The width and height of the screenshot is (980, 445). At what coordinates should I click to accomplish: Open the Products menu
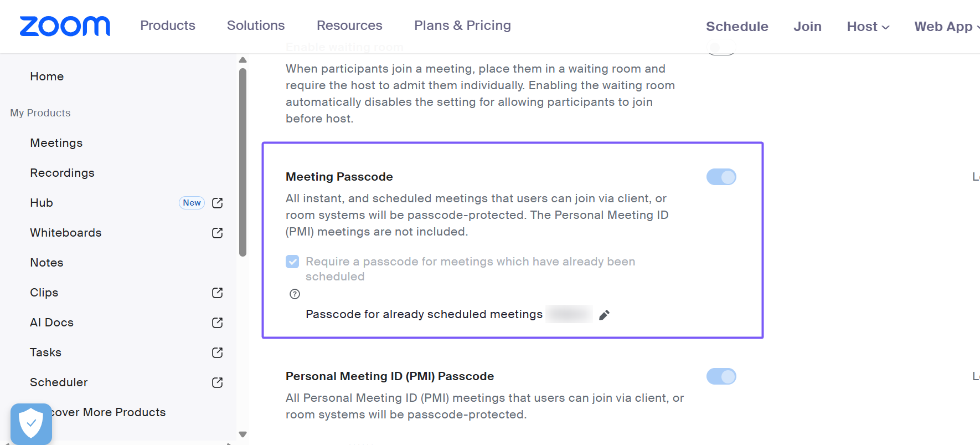[168, 25]
